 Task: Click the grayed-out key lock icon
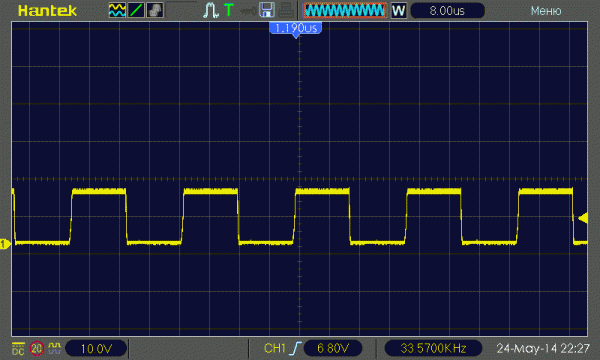[x=248, y=11]
